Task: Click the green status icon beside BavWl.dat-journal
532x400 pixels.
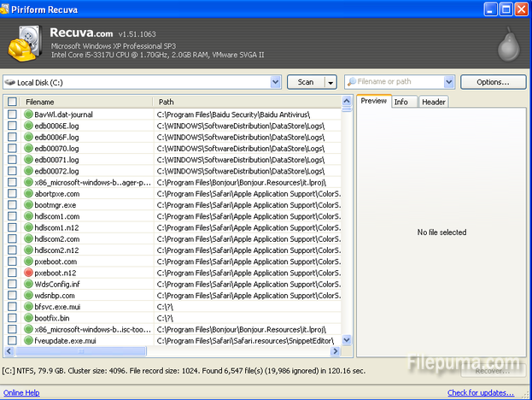Action: (x=28, y=115)
